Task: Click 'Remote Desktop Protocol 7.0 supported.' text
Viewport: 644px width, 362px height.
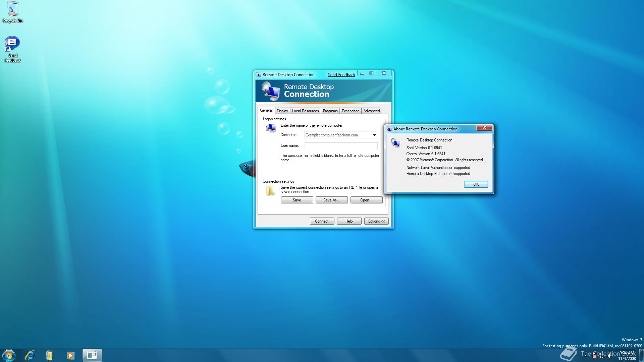Action: pos(438,174)
